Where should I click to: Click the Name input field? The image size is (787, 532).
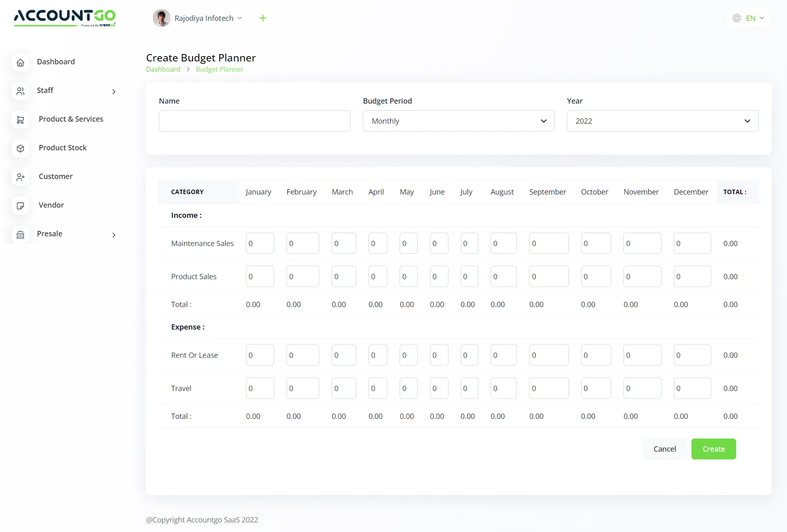coord(254,121)
